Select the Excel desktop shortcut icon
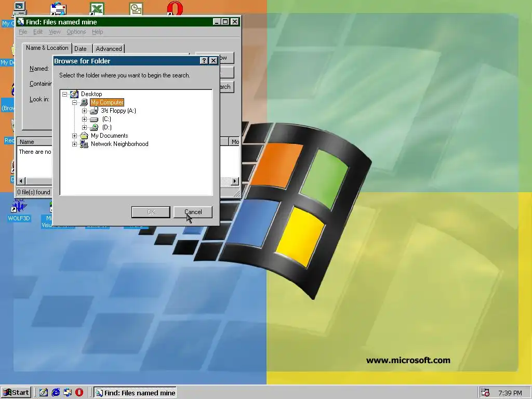 pos(97,8)
